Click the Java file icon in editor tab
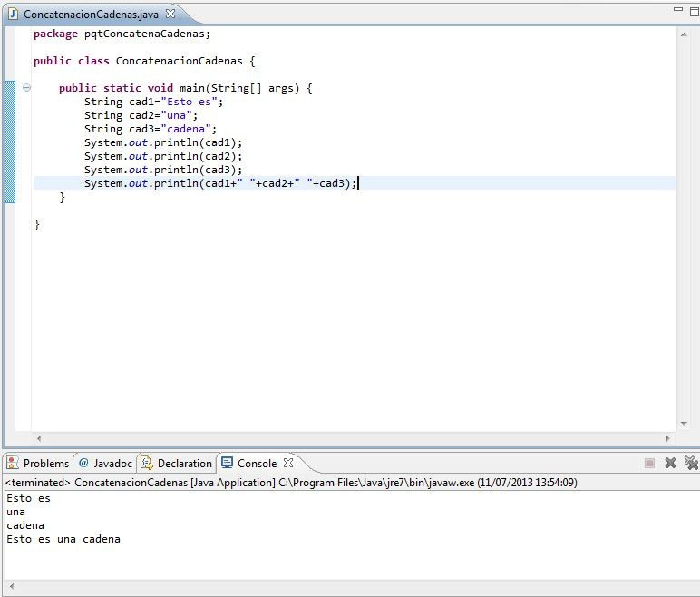 [13, 15]
